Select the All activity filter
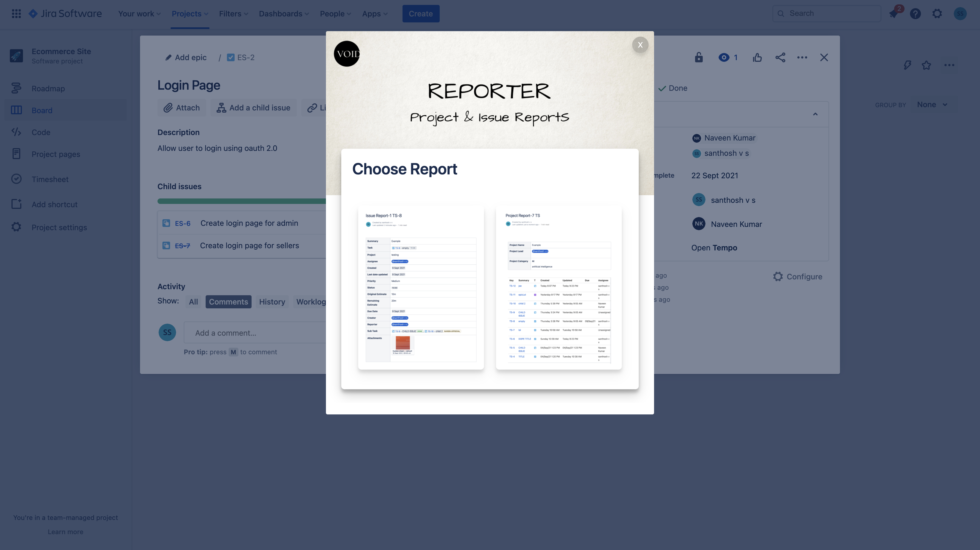The width and height of the screenshot is (980, 550). 193,302
